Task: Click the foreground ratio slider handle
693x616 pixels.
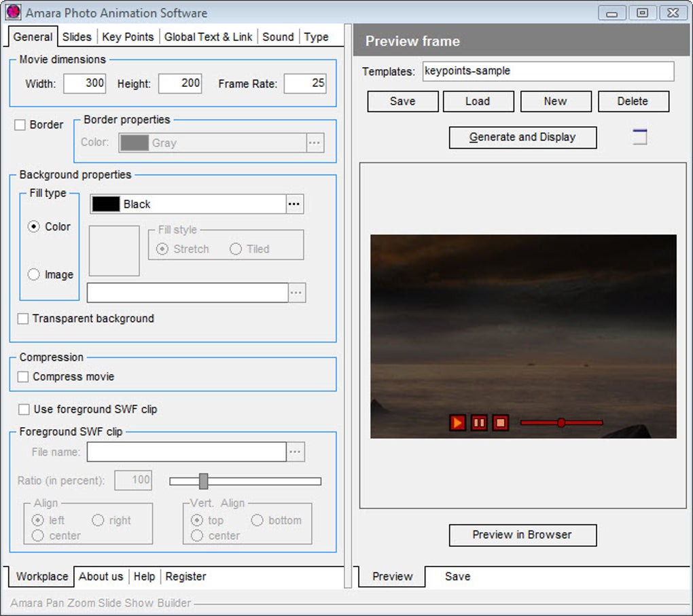Action: point(203,482)
